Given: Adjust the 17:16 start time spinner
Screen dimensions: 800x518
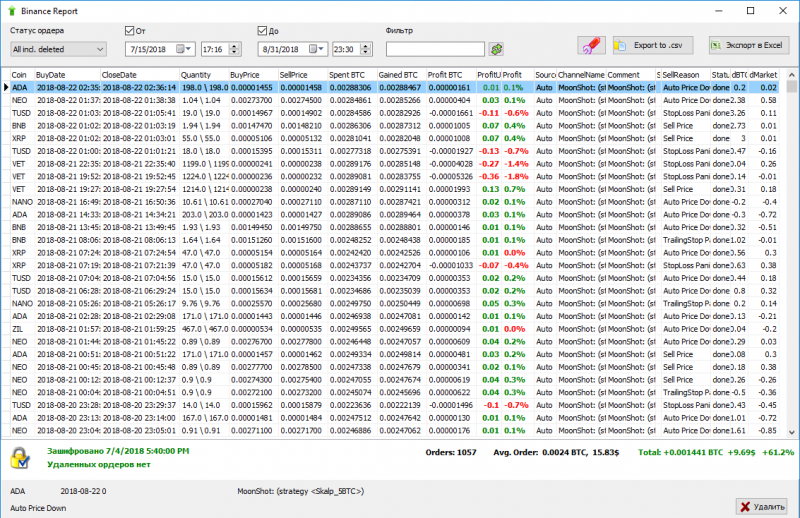Looking at the screenshot, I should tap(234, 49).
